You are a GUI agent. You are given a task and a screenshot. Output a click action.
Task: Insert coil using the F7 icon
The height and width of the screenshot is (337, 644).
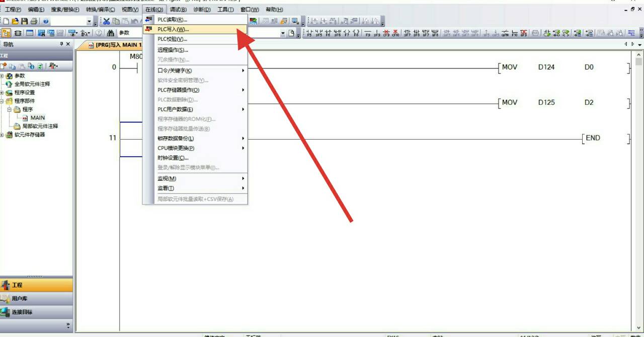(347, 33)
